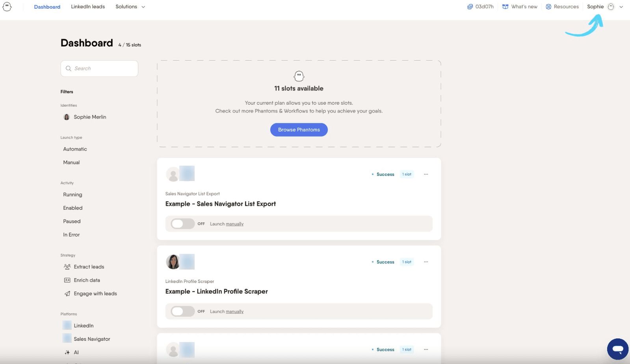Screen dimensions: 630x364
Task: Click the execution time icon beside 03d07h
Action: [x=470, y=7]
